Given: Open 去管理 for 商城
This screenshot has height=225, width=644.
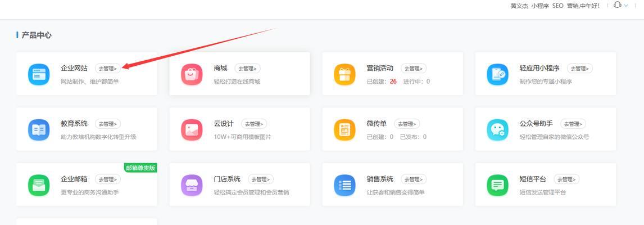Looking at the screenshot, I should [248, 68].
